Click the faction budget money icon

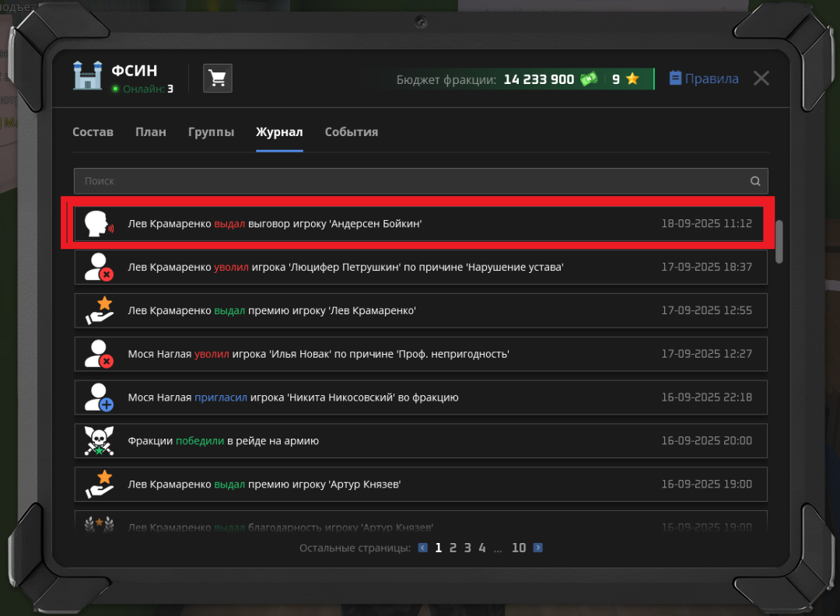coord(589,79)
